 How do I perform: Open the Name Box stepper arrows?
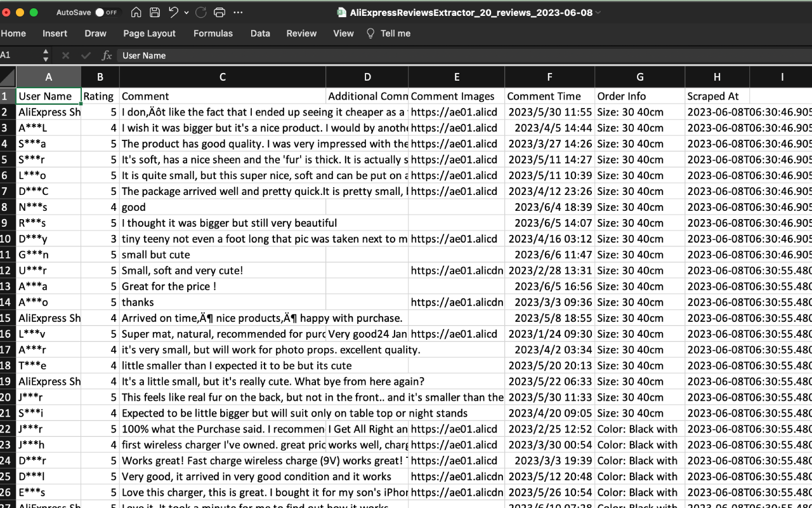pyautogui.click(x=46, y=55)
